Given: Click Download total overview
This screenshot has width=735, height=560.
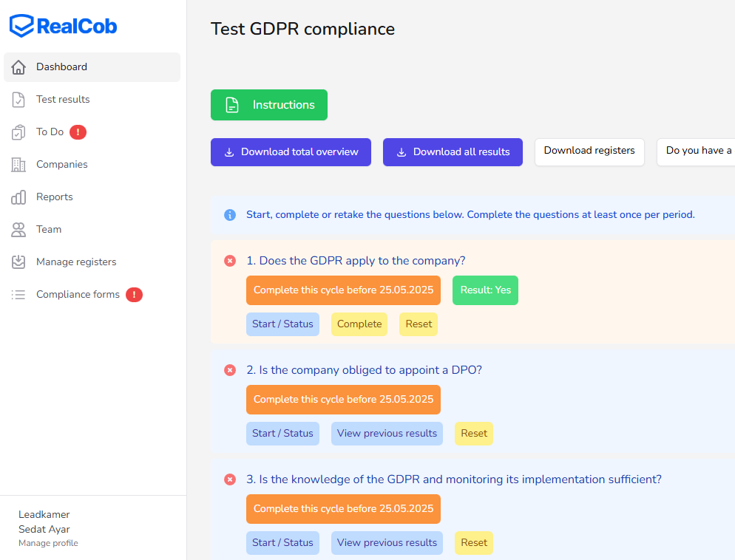Looking at the screenshot, I should [x=291, y=152].
